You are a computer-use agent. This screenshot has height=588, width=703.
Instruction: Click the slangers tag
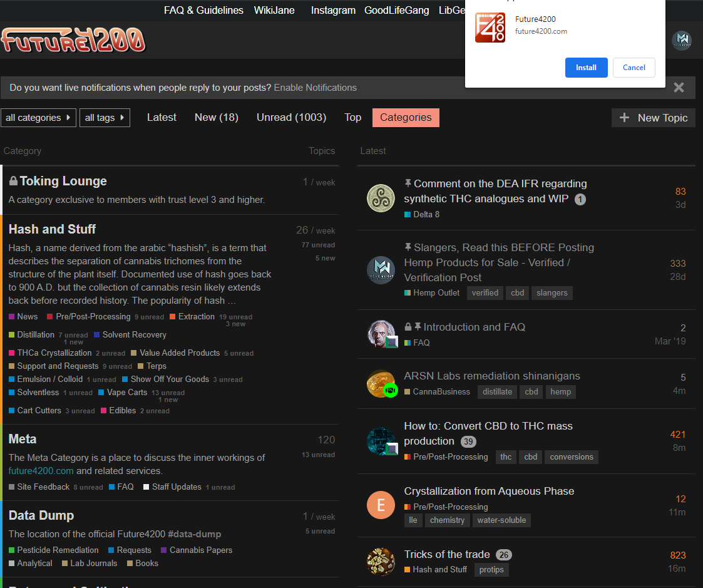tap(552, 293)
